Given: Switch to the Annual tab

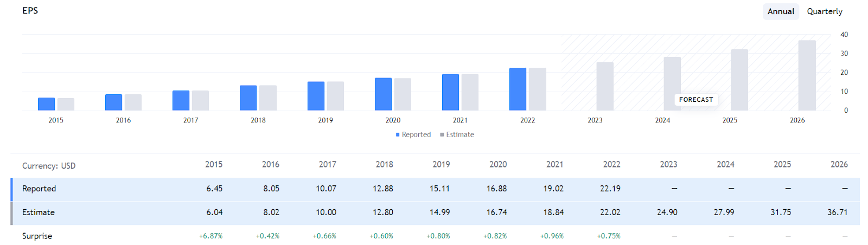Looking at the screenshot, I should [781, 11].
